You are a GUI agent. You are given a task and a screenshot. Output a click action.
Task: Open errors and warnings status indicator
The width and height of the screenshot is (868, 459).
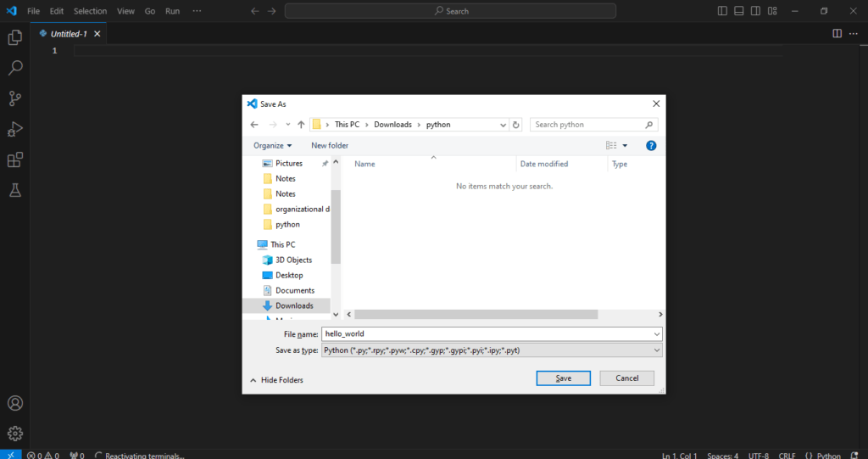[x=43, y=455]
